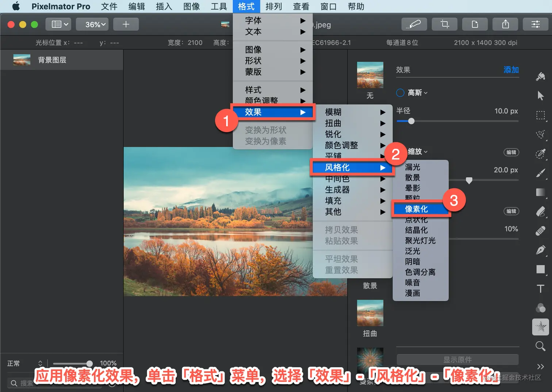552x392 pixels.
Task: Select the Paint/Style tool at top of tools sidebar
Action: coord(541,76)
